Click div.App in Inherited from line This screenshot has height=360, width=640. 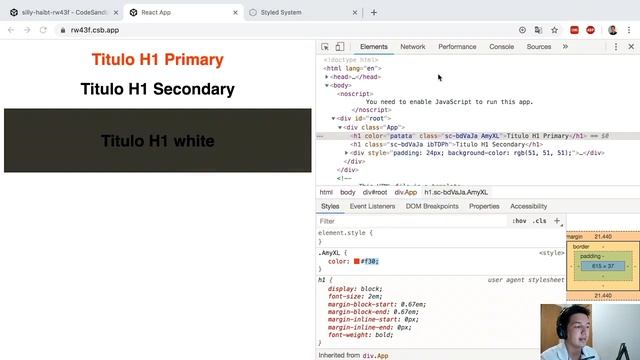point(375,356)
